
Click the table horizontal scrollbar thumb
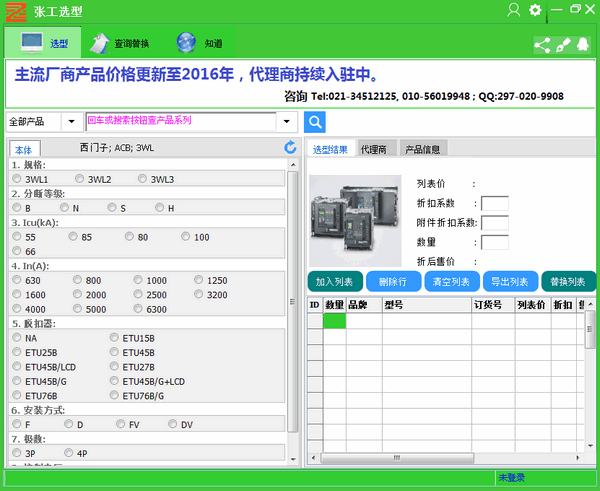tap(397, 458)
